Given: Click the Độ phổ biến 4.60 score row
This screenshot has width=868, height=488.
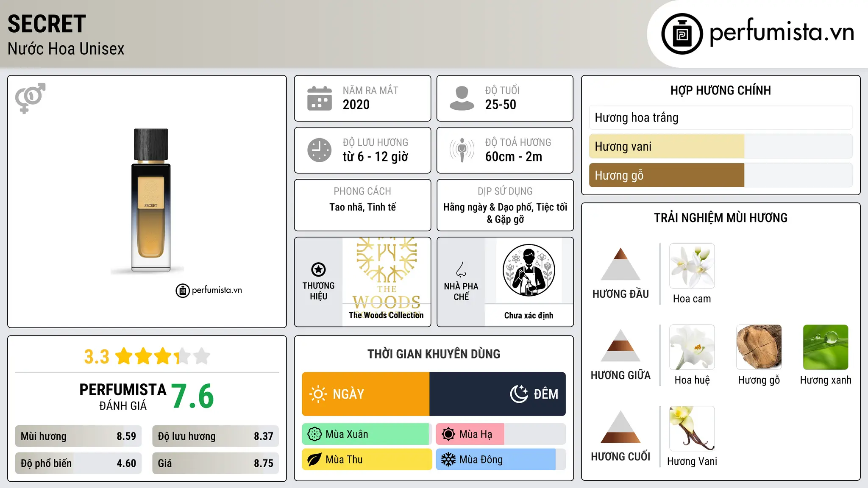Looking at the screenshot, I should point(78,463).
